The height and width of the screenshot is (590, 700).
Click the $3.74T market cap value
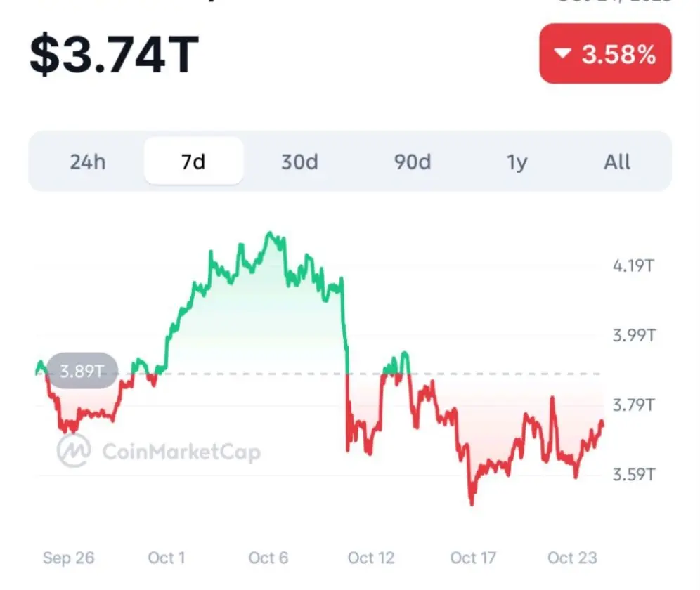pyautogui.click(x=114, y=56)
